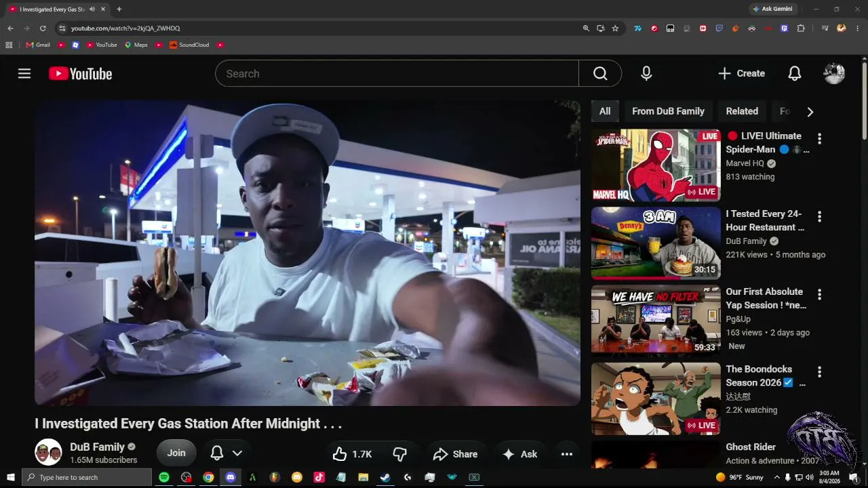Close the YouTube browser tab
868x488 pixels.
[103, 9]
